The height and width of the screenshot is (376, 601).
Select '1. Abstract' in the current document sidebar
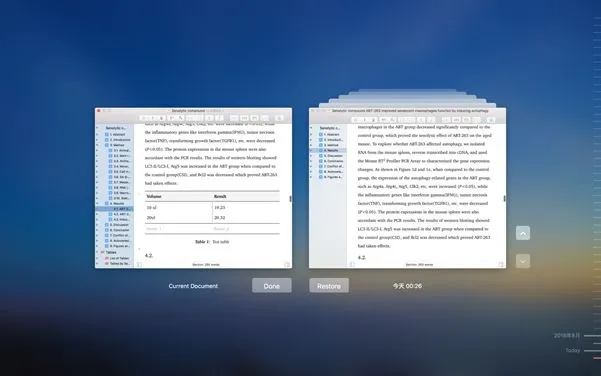[x=117, y=135]
